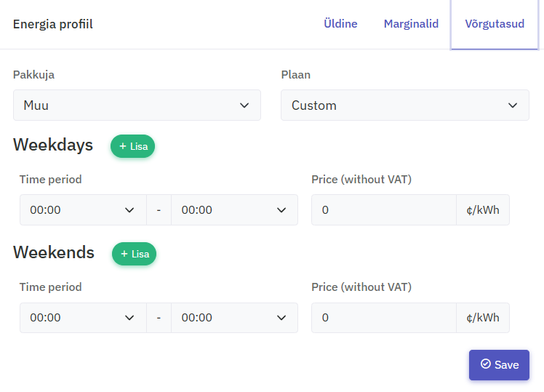Open Weekends start time dropdown
The image size is (544, 392).
point(83,318)
